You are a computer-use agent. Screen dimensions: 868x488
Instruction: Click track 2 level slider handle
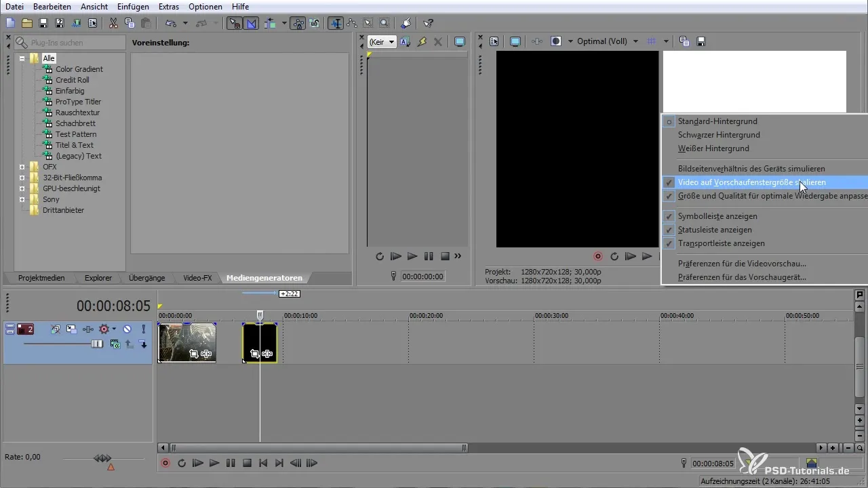pos(97,344)
